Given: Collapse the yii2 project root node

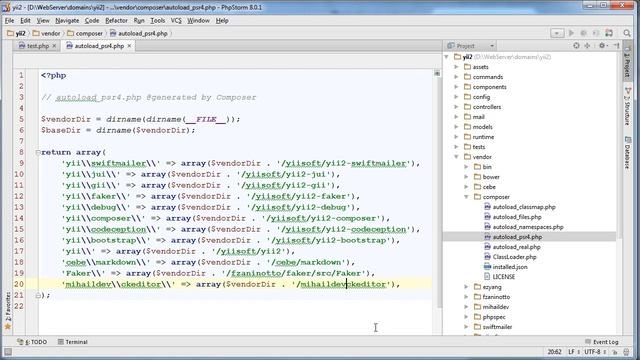Looking at the screenshot, I should (447, 57).
